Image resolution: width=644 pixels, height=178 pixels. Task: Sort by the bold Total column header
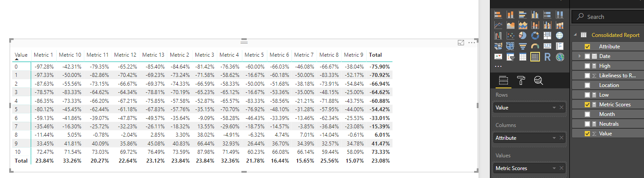click(375, 55)
